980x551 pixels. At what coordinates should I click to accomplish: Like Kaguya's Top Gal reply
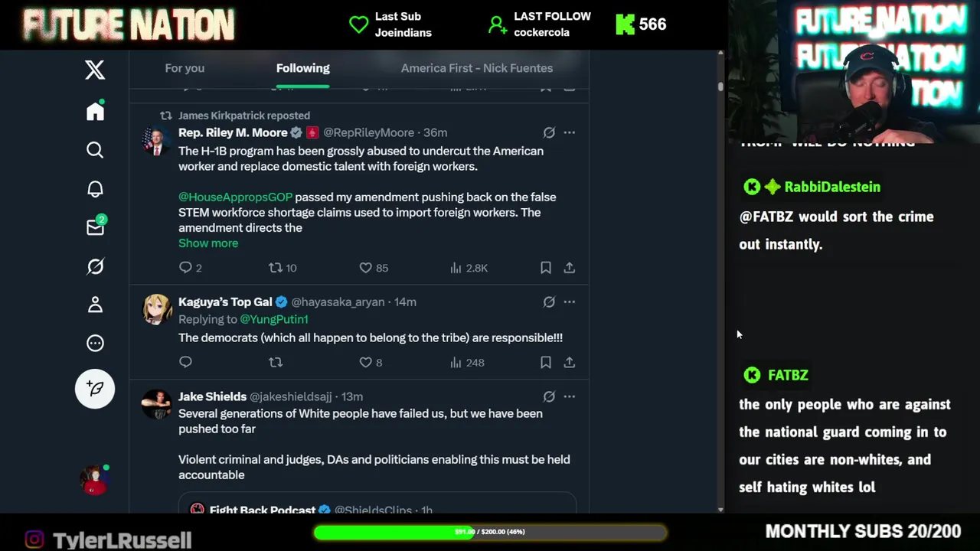click(x=366, y=363)
